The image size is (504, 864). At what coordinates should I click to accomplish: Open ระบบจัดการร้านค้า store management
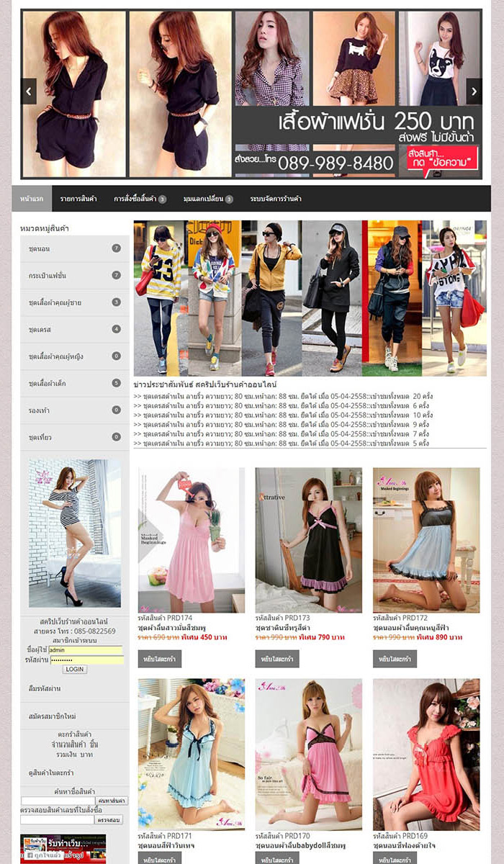[276, 199]
